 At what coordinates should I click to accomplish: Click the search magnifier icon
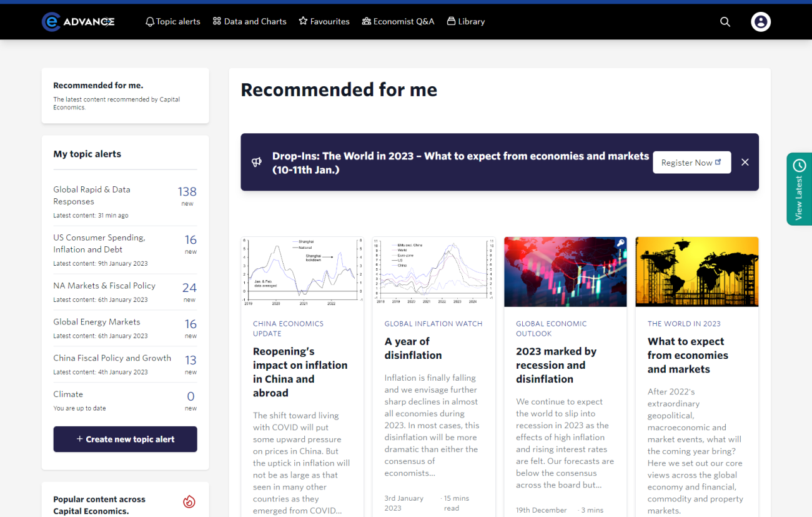point(725,22)
